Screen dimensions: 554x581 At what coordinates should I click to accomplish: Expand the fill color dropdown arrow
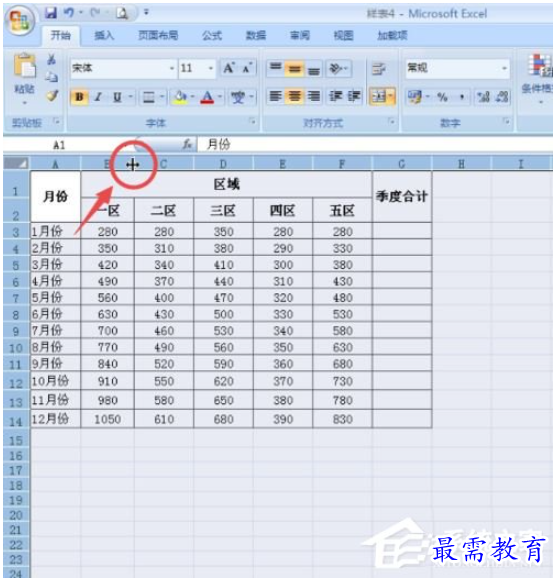(192, 97)
